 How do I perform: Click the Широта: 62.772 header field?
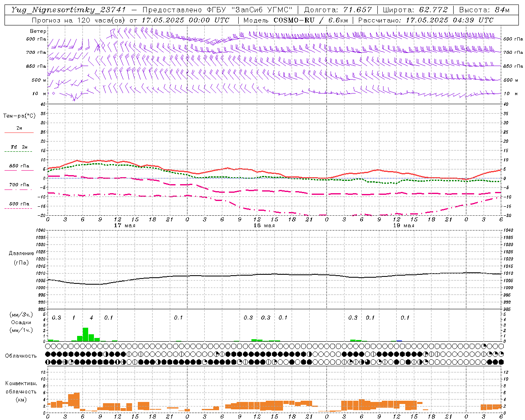415,10
